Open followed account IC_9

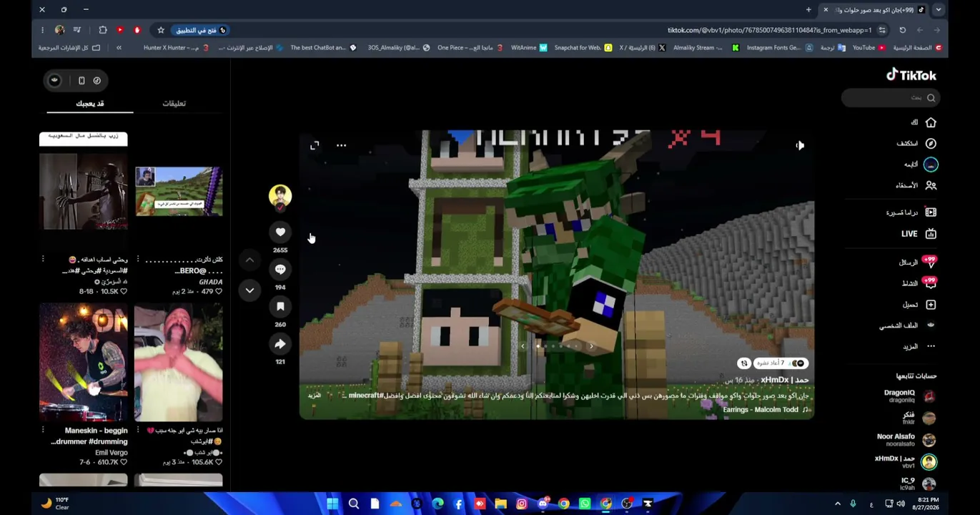click(918, 484)
